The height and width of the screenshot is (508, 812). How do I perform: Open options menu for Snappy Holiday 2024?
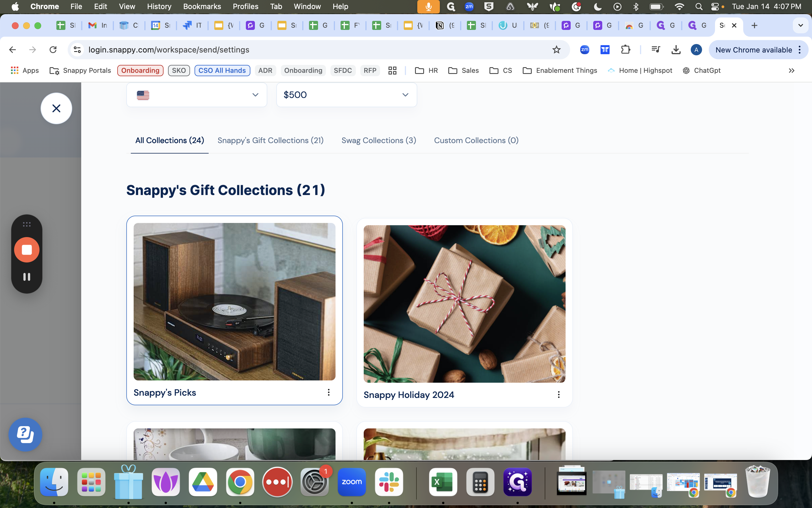click(559, 395)
